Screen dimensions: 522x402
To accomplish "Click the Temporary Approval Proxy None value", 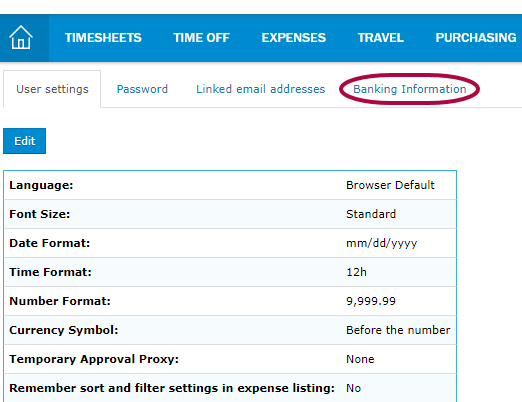I will point(360,359).
